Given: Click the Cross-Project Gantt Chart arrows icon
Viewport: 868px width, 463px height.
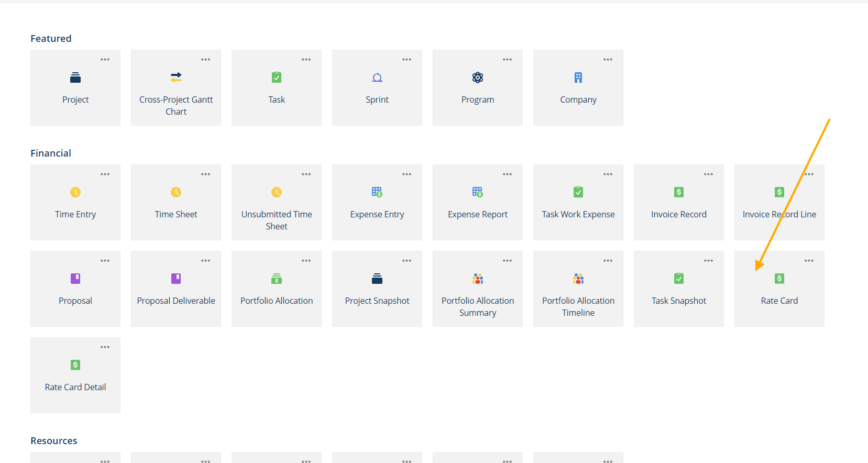Looking at the screenshot, I should tap(176, 78).
